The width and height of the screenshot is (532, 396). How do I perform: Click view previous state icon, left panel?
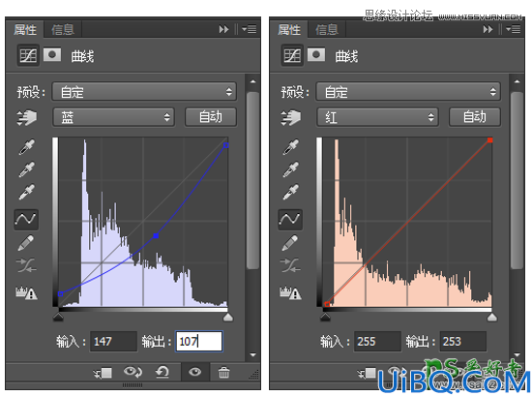pyautogui.click(x=133, y=372)
